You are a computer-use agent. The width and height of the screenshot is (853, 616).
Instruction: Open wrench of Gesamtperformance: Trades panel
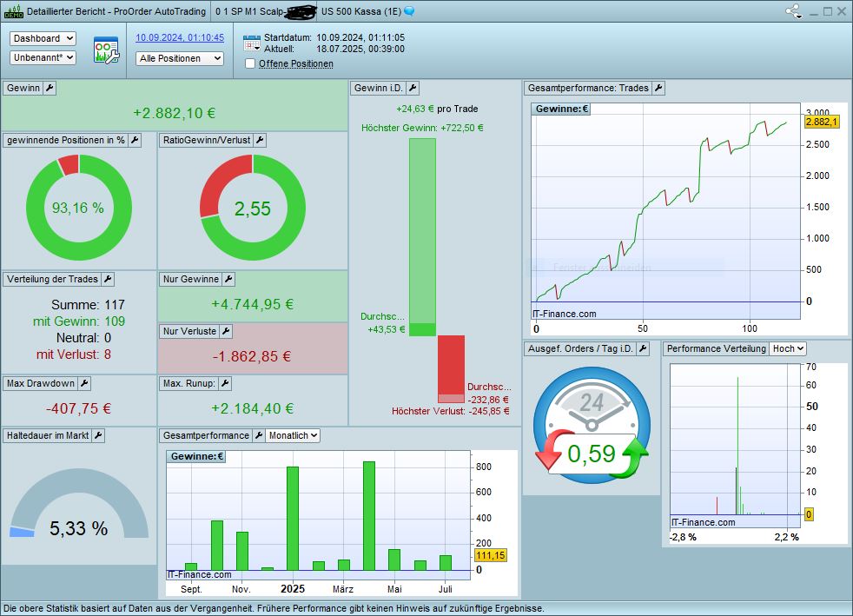coord(658,88)
